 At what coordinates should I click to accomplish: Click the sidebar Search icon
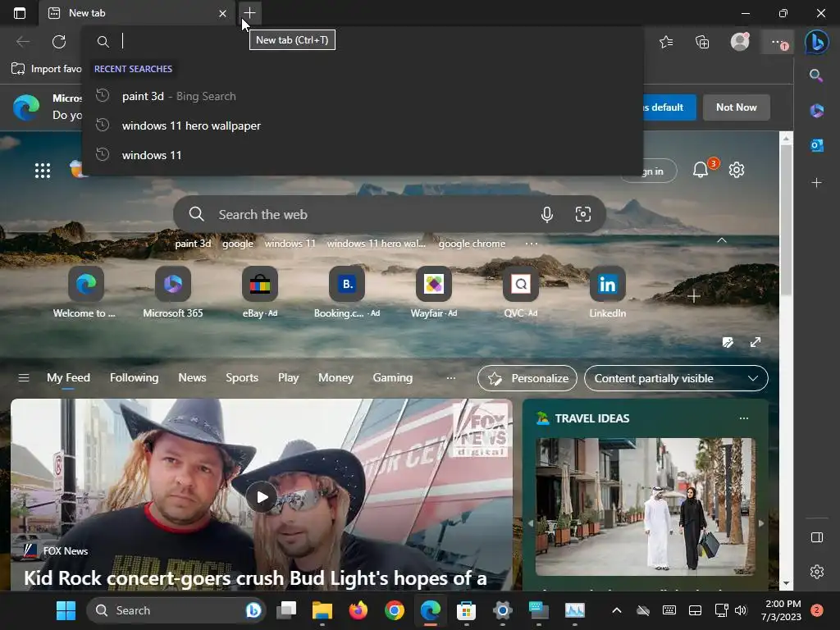(x=816, y=75)
